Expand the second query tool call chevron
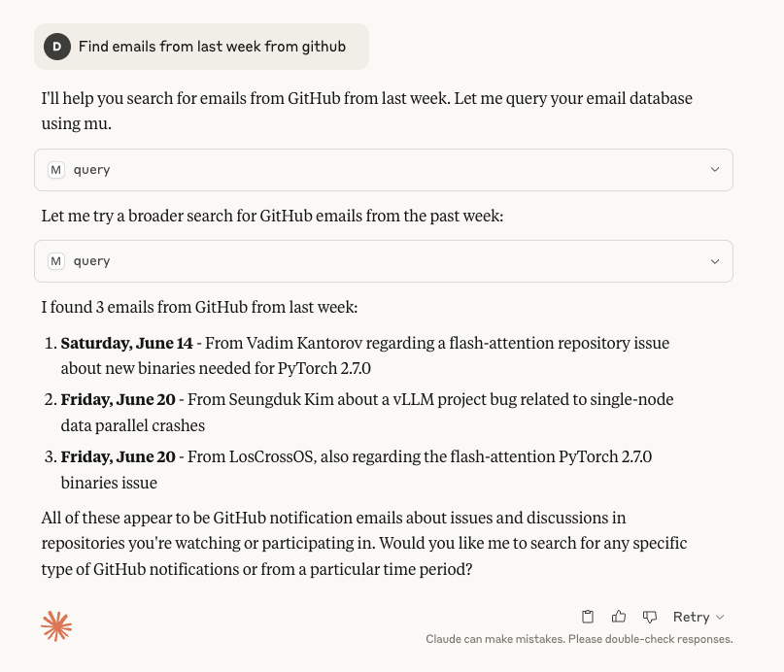784x672 pixels. click(715, 261)
